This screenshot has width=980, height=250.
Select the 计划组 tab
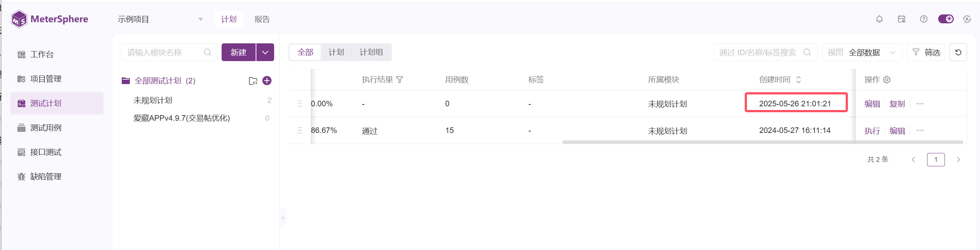click(371, 52)
